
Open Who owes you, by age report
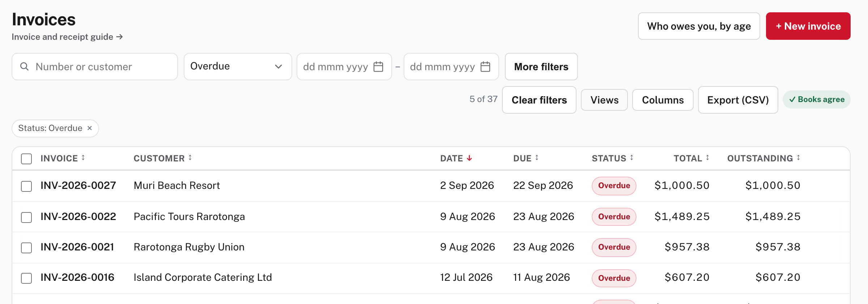[699, 26]
